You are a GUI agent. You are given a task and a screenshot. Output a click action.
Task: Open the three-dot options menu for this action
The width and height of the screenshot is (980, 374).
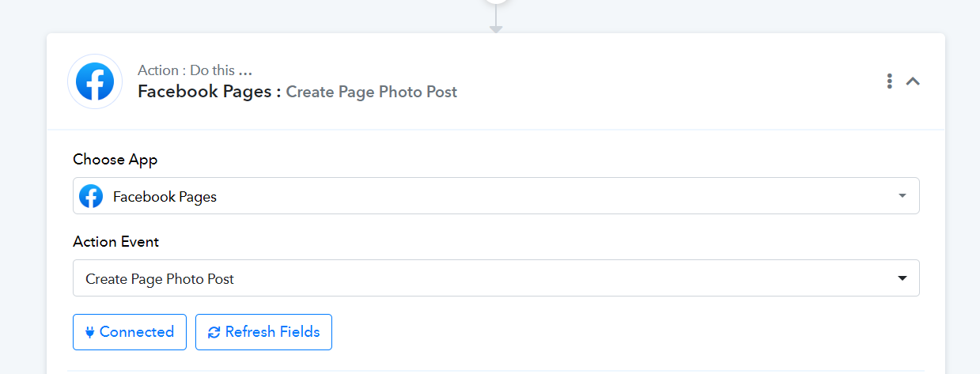[x=890, y=81]
